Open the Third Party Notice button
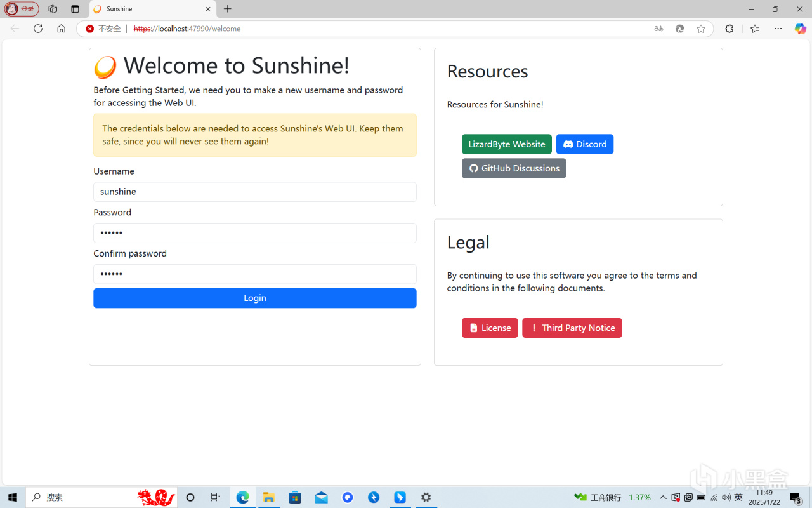The image size is (812, 508). (572, 328)
